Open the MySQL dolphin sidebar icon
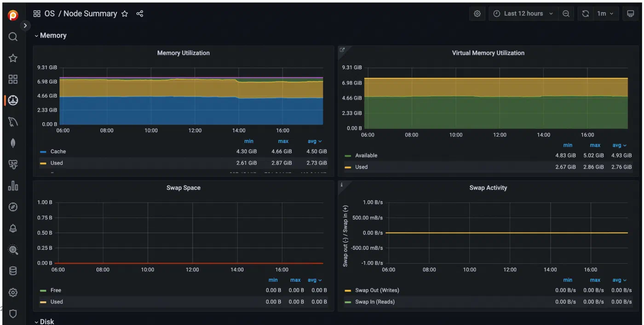 point(13,122)
